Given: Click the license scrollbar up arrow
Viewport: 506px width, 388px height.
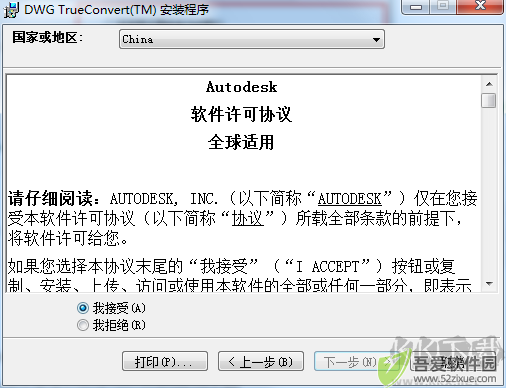Looking at the screenshot, I should coord(489,84).
